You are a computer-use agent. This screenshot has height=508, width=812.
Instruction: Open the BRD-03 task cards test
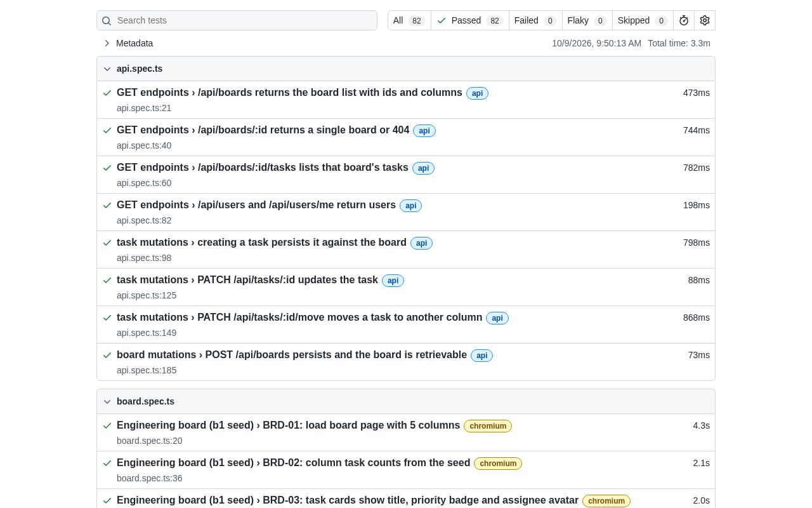tap(348, 500)
